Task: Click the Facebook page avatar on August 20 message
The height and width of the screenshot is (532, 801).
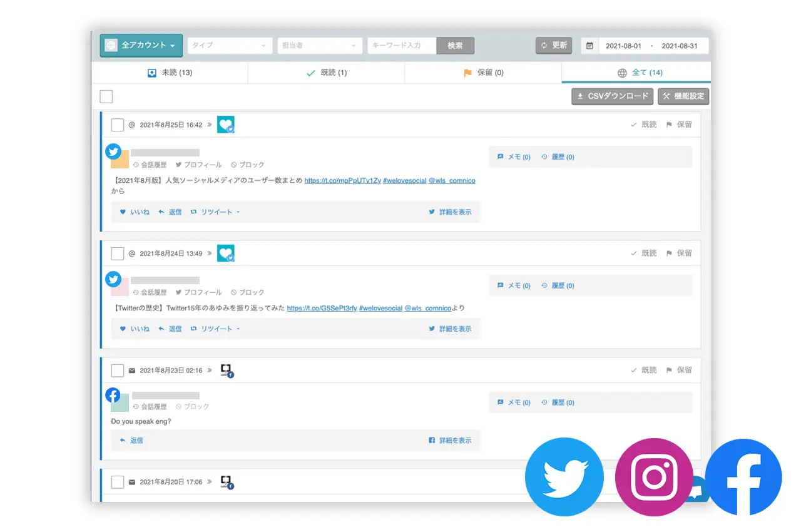Action: [227, 482]
